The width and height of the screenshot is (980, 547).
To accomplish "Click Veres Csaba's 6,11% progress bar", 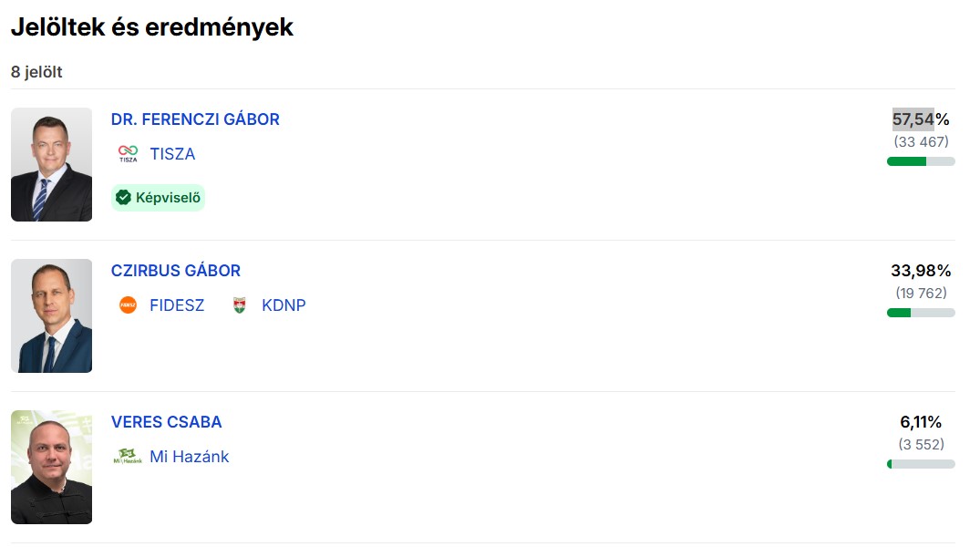I will tap(921, 464).
